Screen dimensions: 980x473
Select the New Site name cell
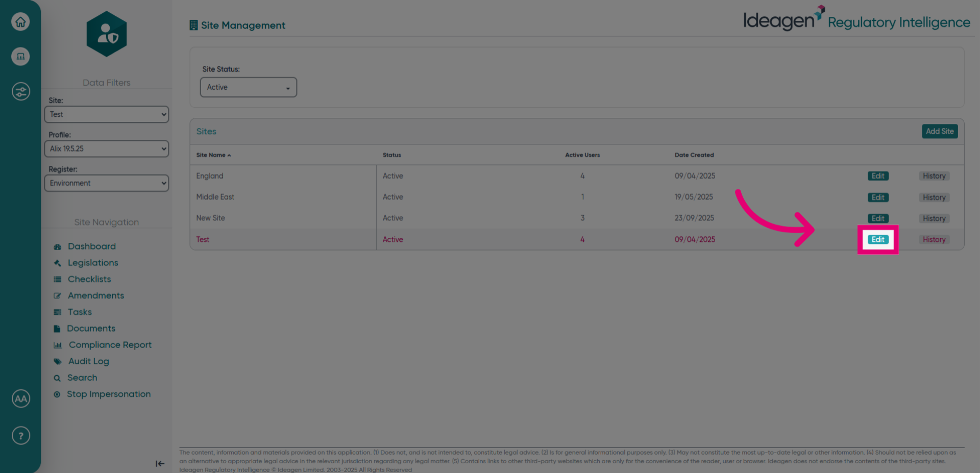[x=210, y=218]
